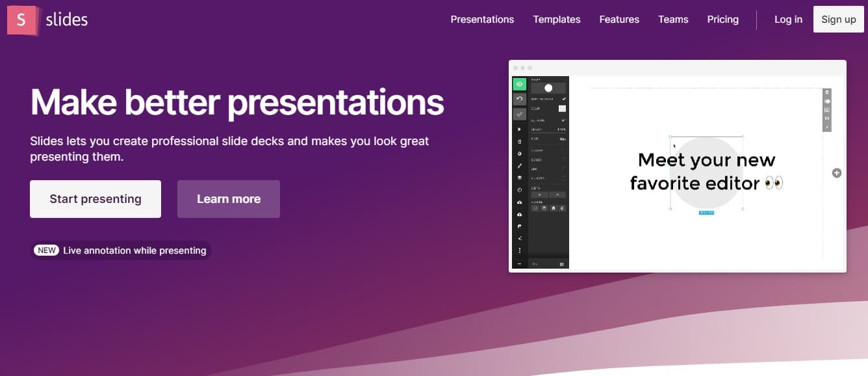Click the green eye preview icon in editor
Image resolution: width=868 pixels, height=376 pixels.
tap(520, 85)
